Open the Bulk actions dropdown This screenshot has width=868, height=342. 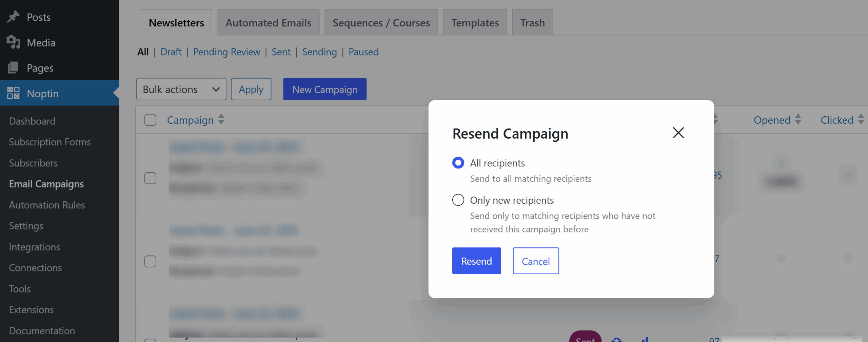tap(181, 89)
